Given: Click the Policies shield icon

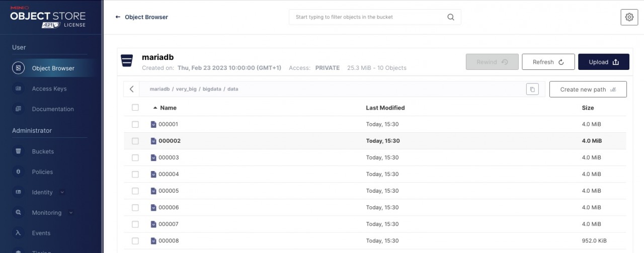Looking at the screenshot, I should (18, 172).
